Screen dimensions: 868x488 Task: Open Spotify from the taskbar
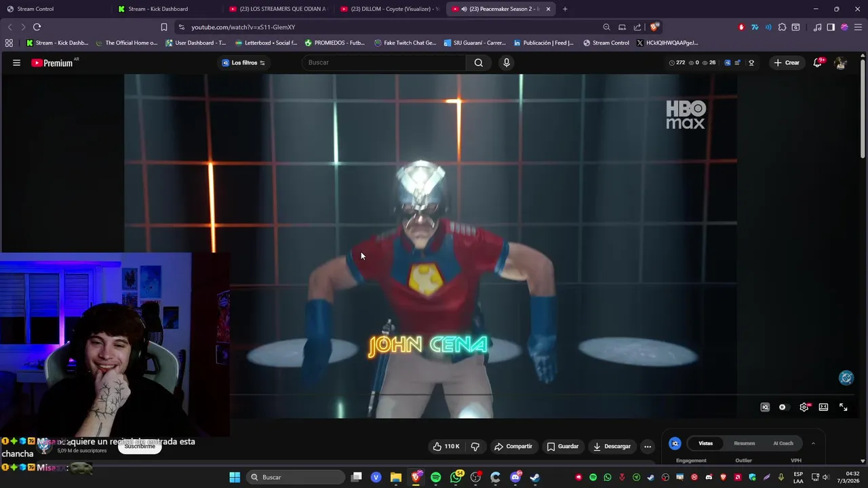pos(435,477)
